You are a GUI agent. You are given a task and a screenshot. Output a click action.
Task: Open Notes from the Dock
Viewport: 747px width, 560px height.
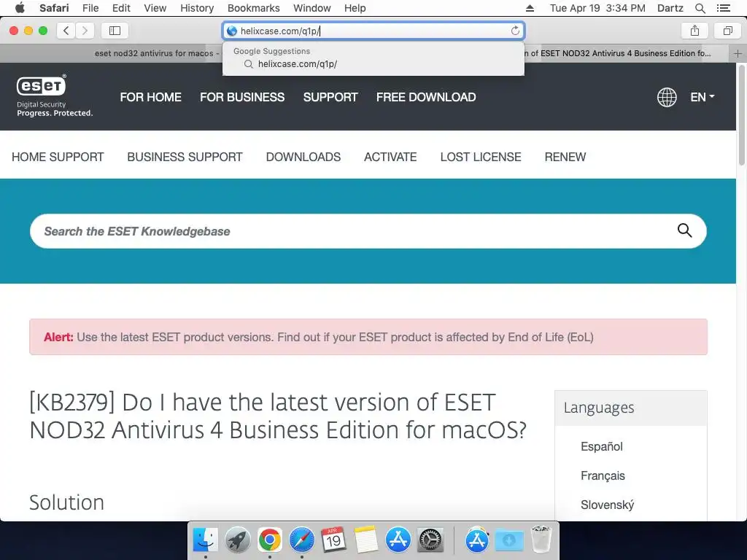[x=366, y=540]
